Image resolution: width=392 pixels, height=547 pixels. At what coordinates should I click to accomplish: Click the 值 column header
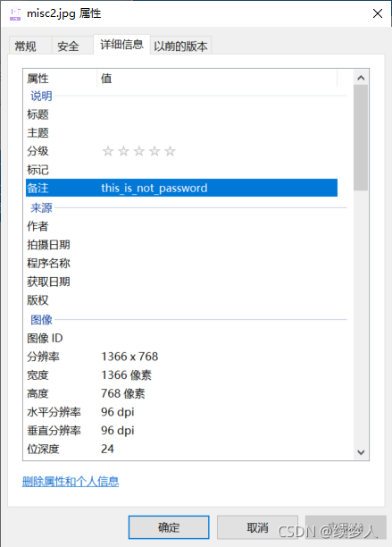point(217,79)
